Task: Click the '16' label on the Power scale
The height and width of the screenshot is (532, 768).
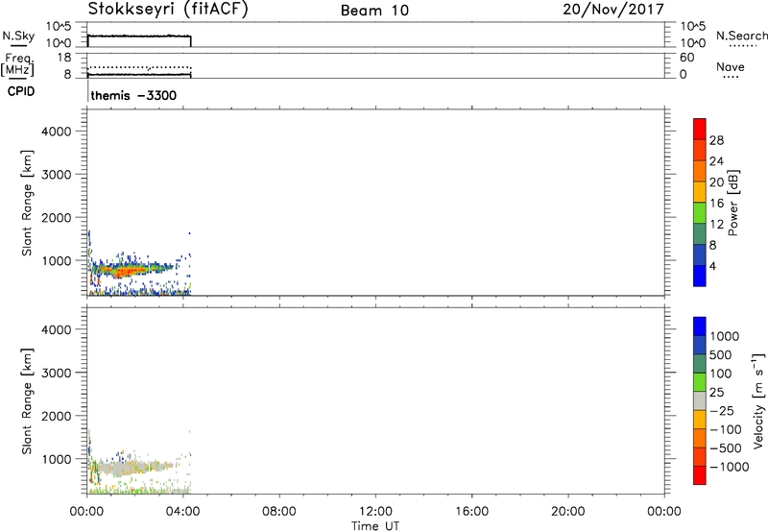Action: point(716,204)
